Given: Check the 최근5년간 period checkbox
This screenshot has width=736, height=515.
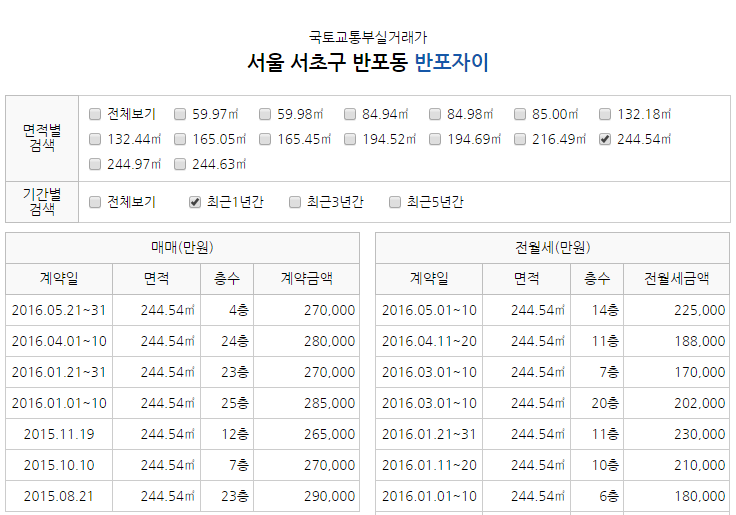Looking at the screenshot, I should click(x=395, y=202).
